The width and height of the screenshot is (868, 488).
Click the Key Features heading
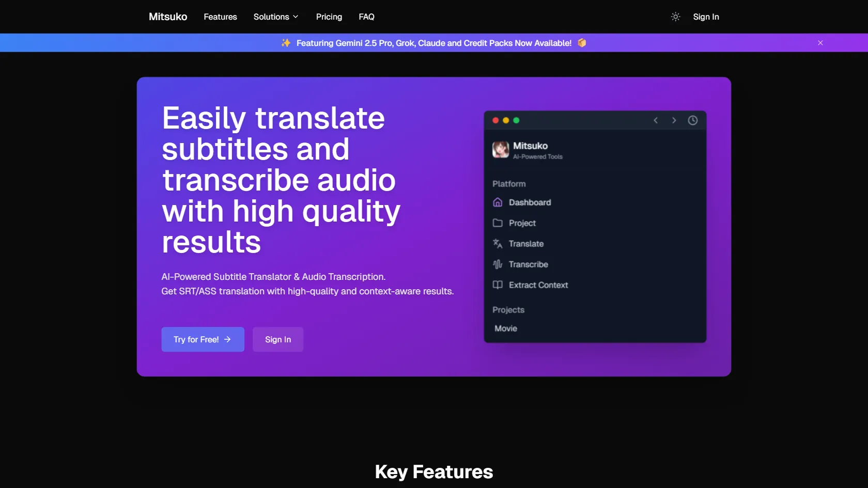(x=434, y=471)
